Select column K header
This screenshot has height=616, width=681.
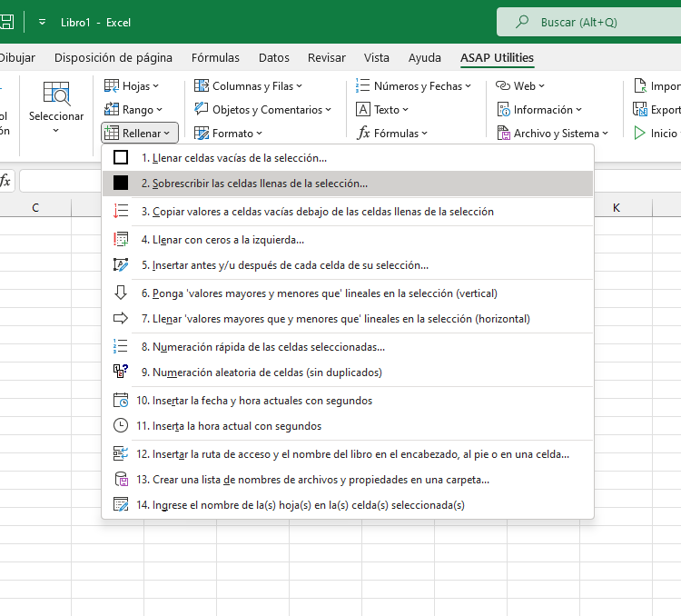[617, 208]
